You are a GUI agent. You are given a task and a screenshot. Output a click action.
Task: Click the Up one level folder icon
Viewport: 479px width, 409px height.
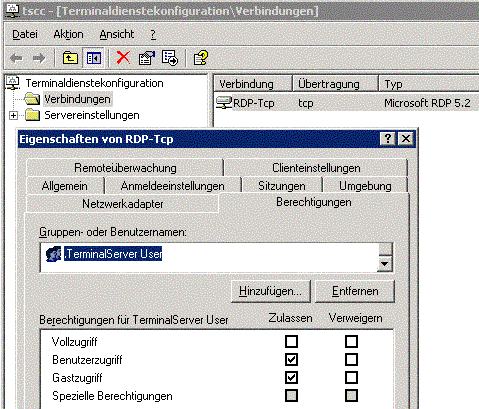70,58
